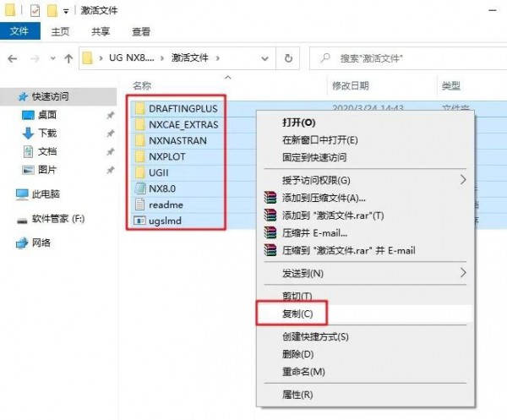Click the UG NX8 breadcrumb segment
The height and width of the screenshot is (420, 507).
(x=132, y=57)
